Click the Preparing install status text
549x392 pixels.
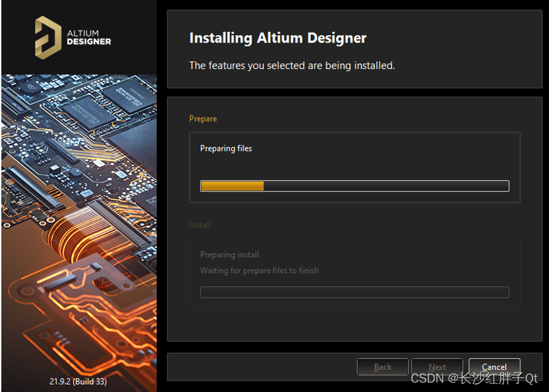(229, 254)
